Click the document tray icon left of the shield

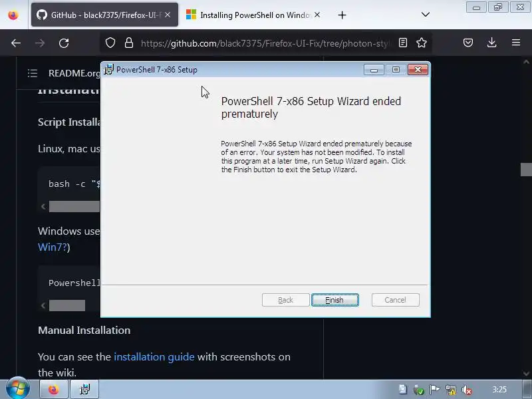[403, 390]
